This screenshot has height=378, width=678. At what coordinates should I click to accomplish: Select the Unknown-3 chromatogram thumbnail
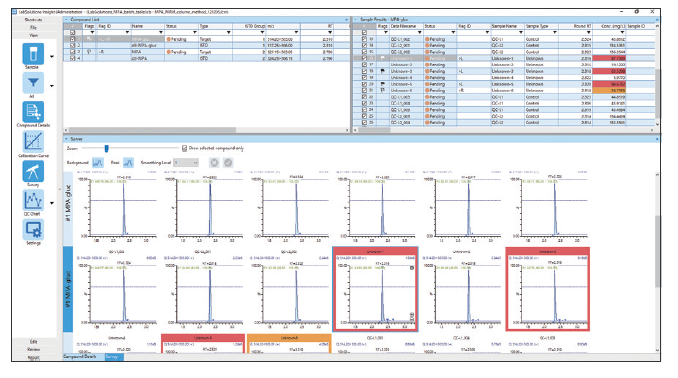[548, 289]
